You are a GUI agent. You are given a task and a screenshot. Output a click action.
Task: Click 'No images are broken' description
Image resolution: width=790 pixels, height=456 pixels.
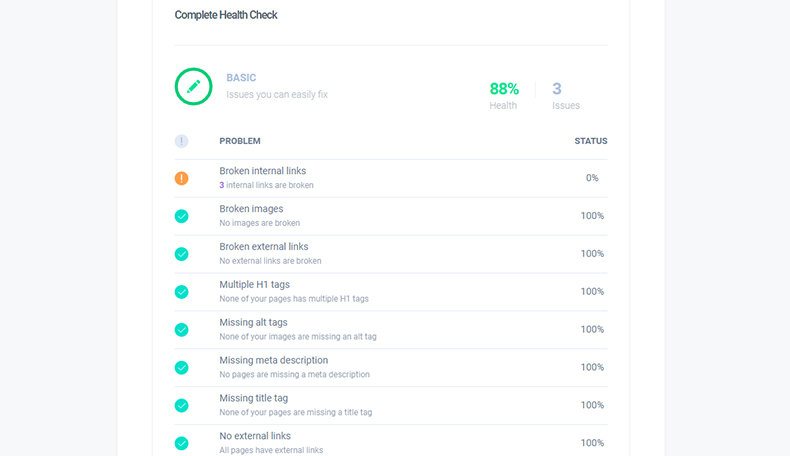(x=259, y=223)
